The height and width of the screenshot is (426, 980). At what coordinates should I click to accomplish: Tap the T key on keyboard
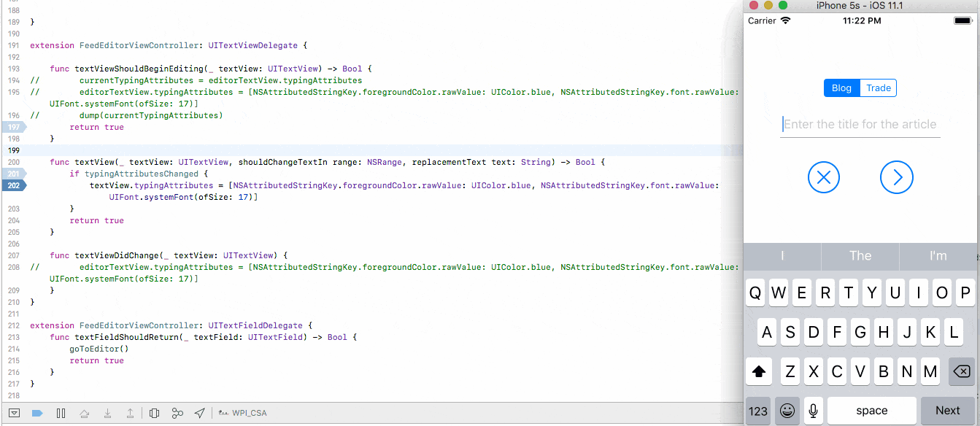[x=849, y=293]
